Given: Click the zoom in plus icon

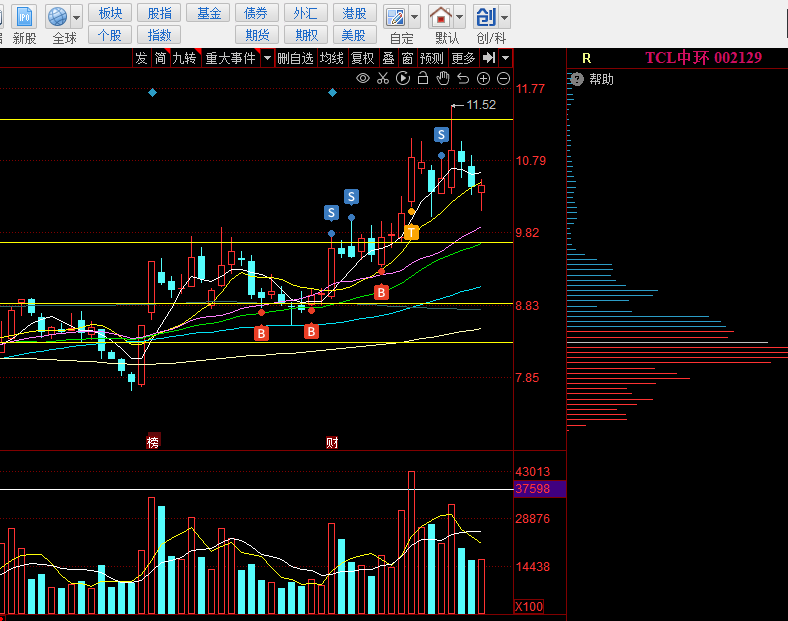Looking at the screenshot, I should (483, 78).
